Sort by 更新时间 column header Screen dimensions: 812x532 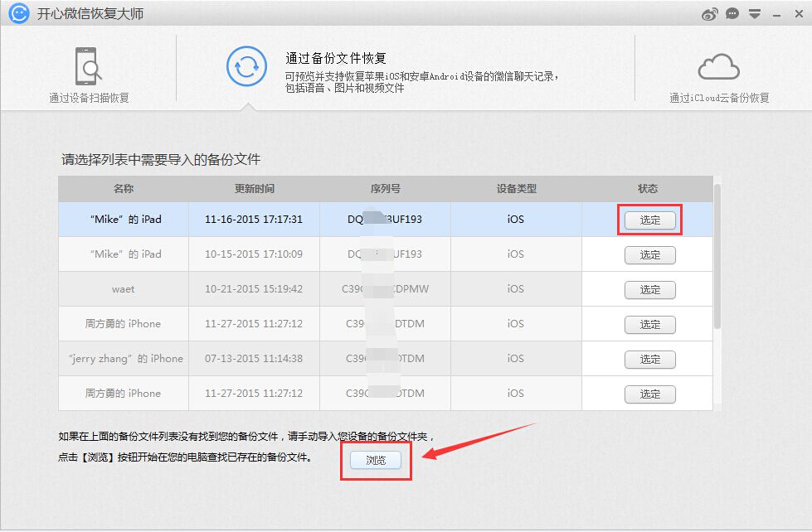pos(254,189)
